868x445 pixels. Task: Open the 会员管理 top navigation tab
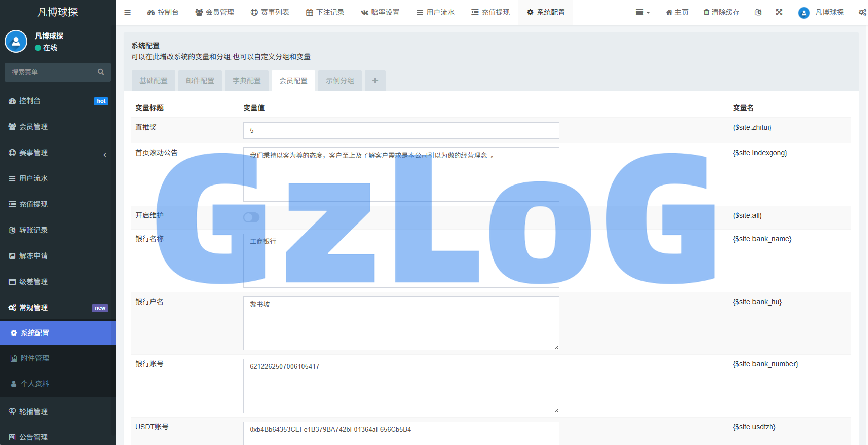214,12
